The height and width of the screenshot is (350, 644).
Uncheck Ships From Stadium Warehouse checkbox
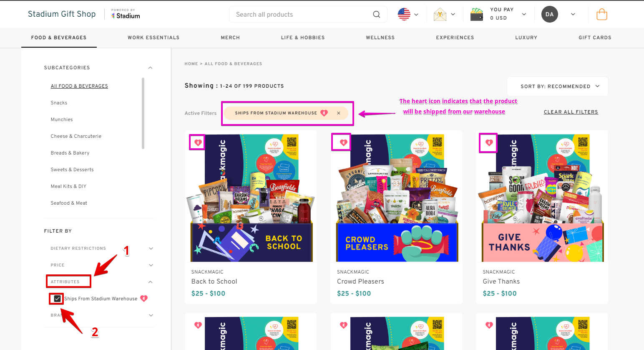click(x=57, y=299)
